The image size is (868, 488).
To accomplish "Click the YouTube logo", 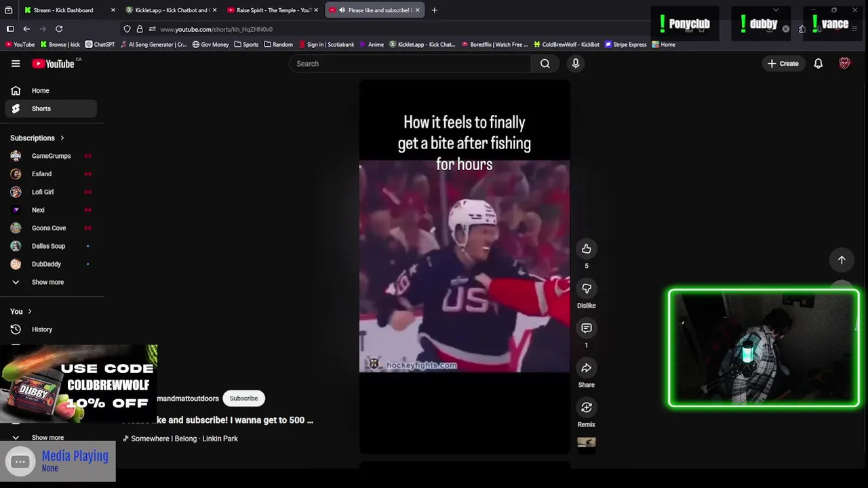I will point(53,64).
